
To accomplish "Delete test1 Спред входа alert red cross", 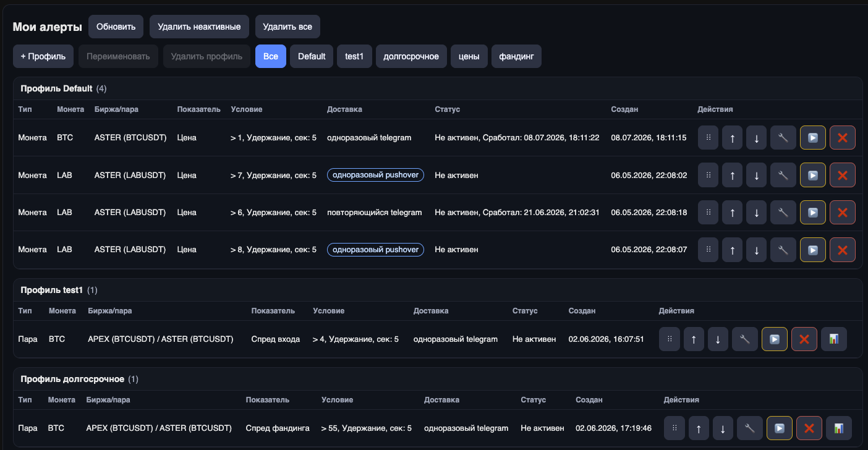I will tap(804, 339).
